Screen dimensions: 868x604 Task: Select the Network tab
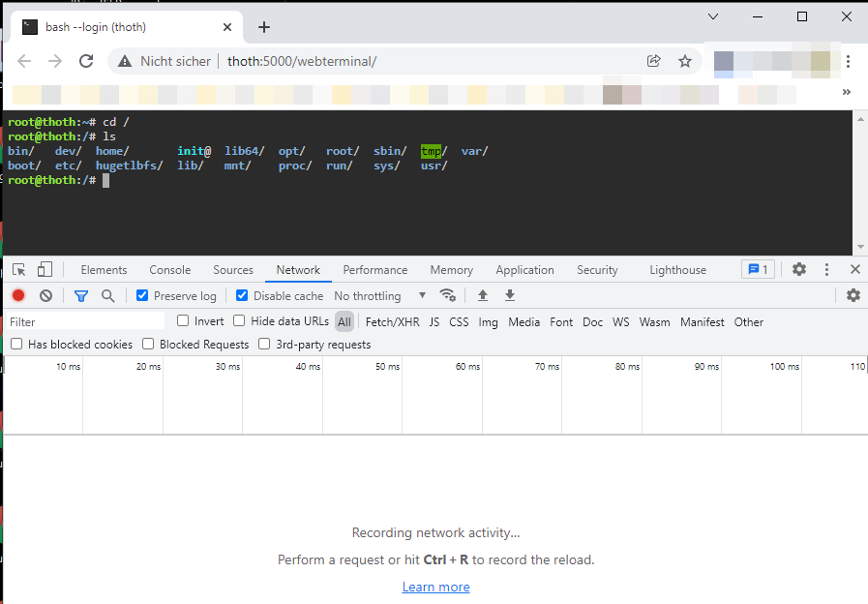(298, 270)
